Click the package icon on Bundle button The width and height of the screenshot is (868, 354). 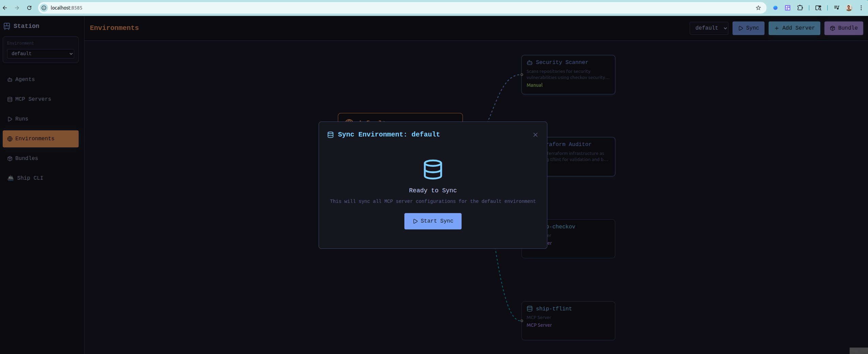tap(833, 28)
